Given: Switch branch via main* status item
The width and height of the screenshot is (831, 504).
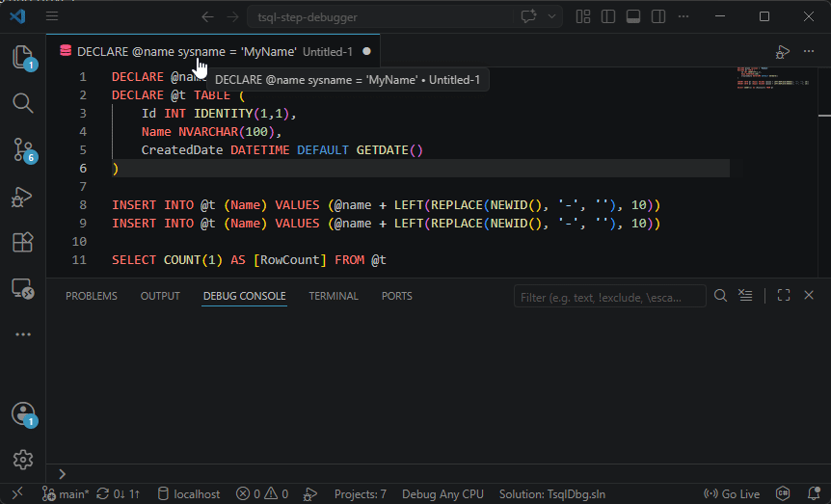Looking at the screenshot, I should click(x=66, y=494).
